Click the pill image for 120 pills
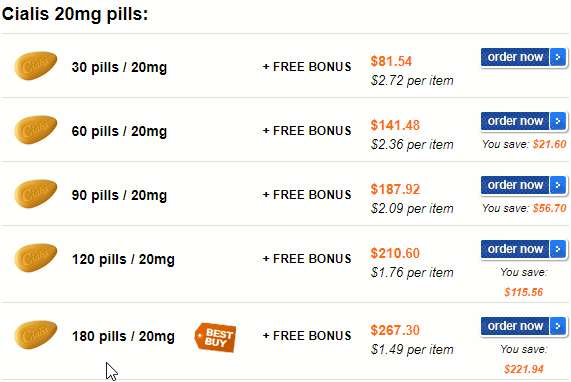 (x=36, y=258)
